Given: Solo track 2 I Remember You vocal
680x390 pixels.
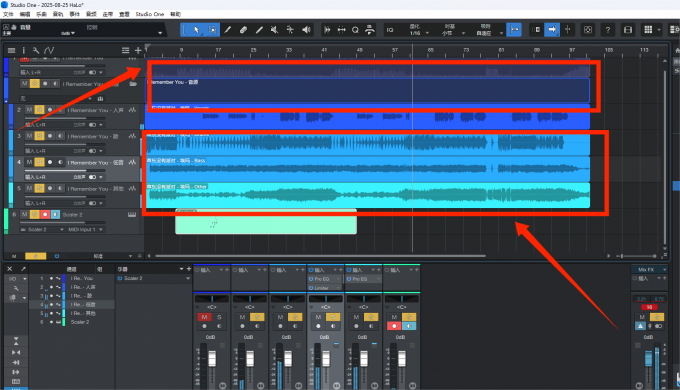Looking at the screenshot, I should point(39,110).
